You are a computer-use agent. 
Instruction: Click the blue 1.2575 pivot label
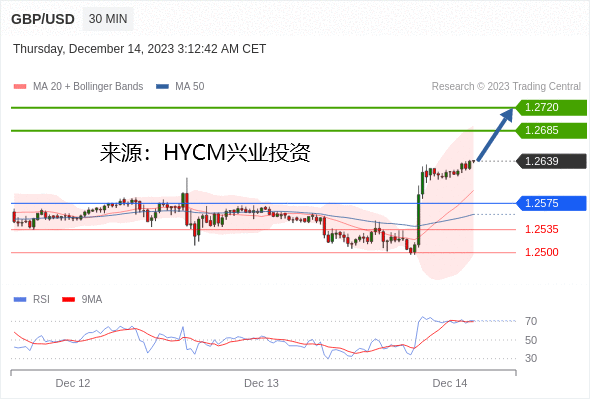(x=551, y=203)
